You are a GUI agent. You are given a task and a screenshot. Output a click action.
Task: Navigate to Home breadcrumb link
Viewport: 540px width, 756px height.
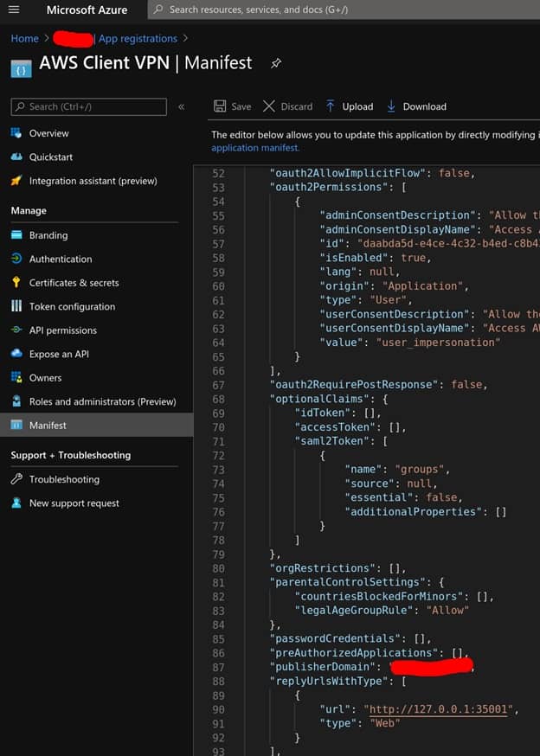(x=24, y=38)
